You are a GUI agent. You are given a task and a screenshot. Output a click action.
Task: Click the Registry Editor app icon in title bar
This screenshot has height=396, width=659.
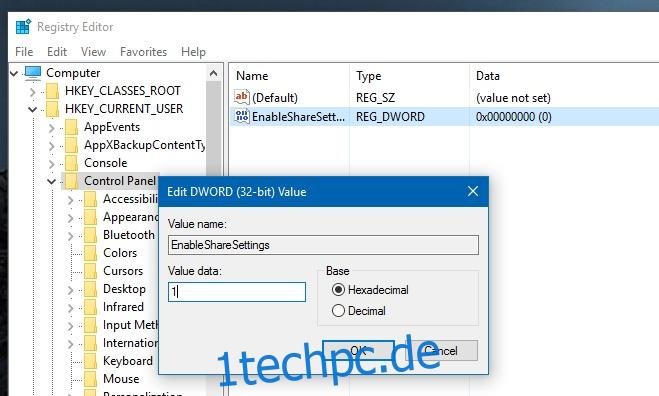pos(23,26)
